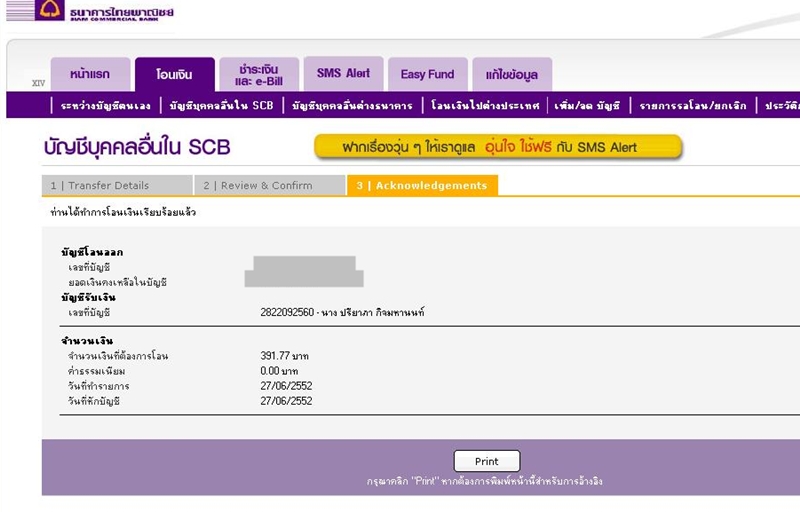The height and width of the screenshot is (512, 800).
Task: Choose บัญชีบุคคลอื่นใน SCB submenu item
Action: click(221, 106)
